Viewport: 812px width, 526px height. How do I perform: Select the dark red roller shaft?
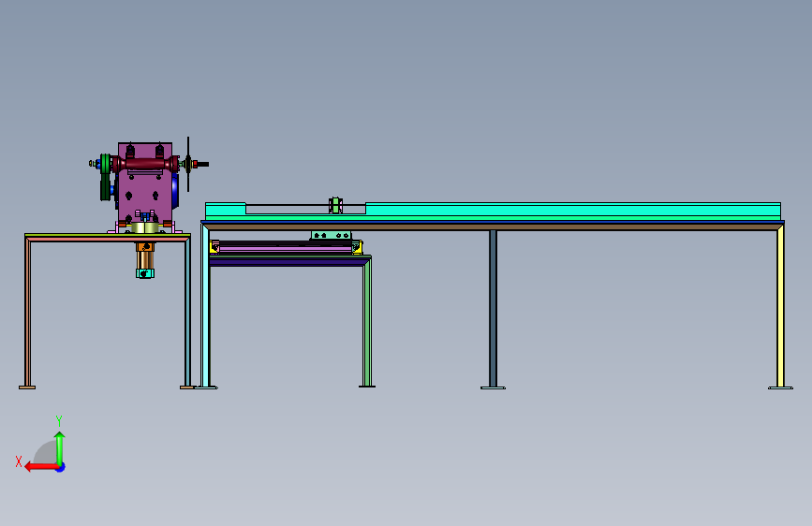(145, 164)
